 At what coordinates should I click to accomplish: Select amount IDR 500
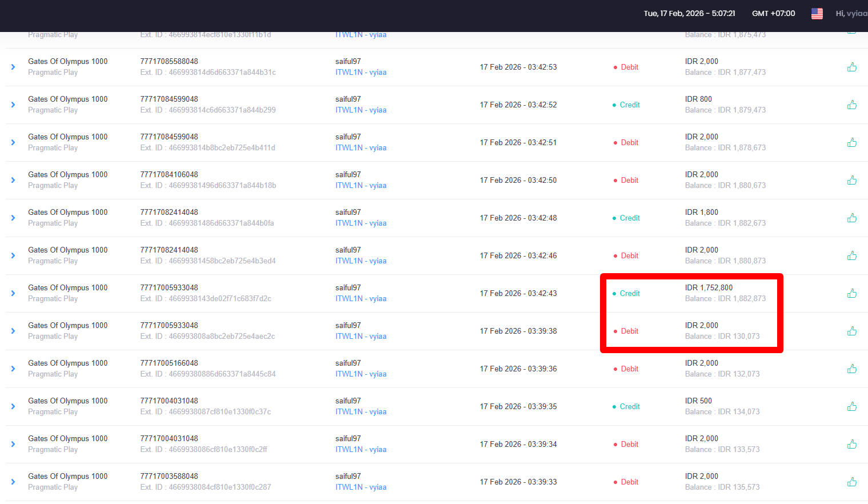click(x=698, y=401)
